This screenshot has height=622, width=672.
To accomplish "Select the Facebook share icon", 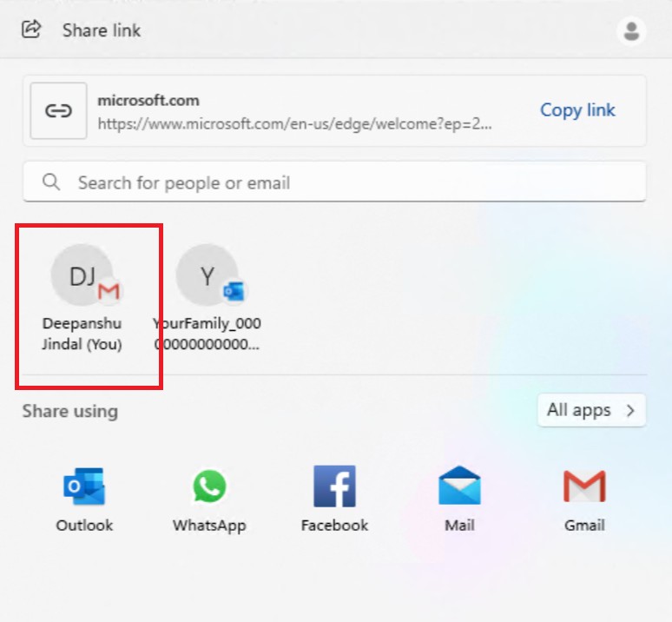I will 334,486.
